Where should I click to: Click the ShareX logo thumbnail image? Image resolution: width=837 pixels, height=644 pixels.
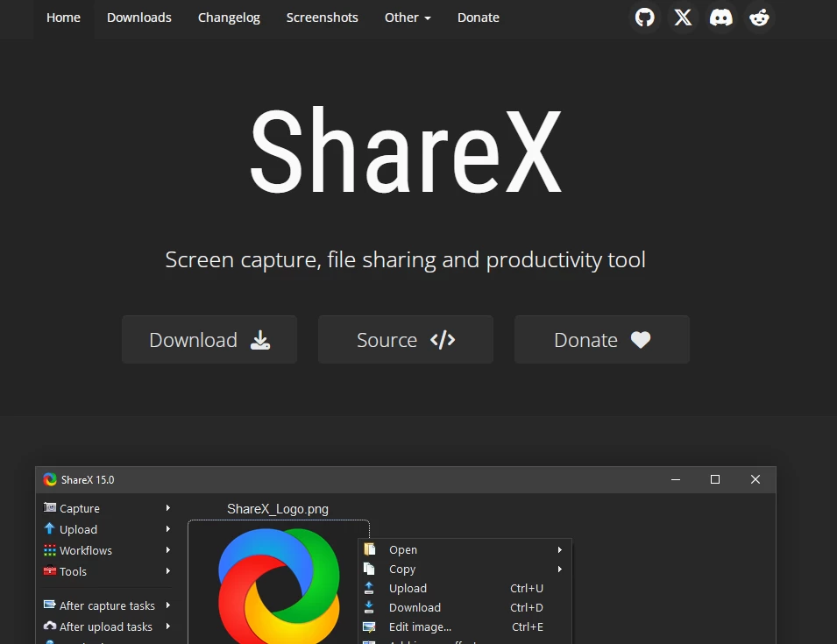(x=279, y=586)
